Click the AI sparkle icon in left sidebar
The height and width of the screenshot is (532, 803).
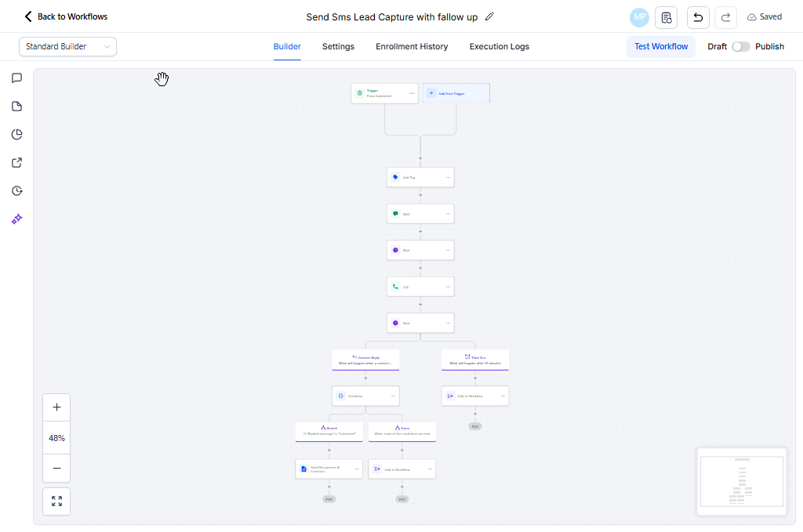16,219
